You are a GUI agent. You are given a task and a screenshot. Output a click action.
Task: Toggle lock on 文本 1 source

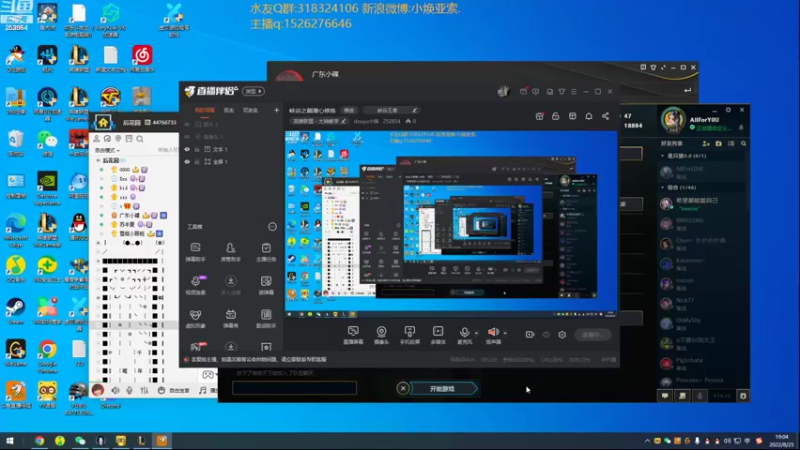coord(197,149)
